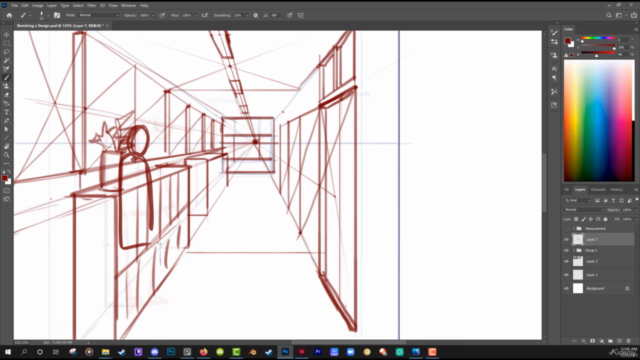Select the Zoom tool
This screenshot has width=640, height=360.
[x=7, y=155]
